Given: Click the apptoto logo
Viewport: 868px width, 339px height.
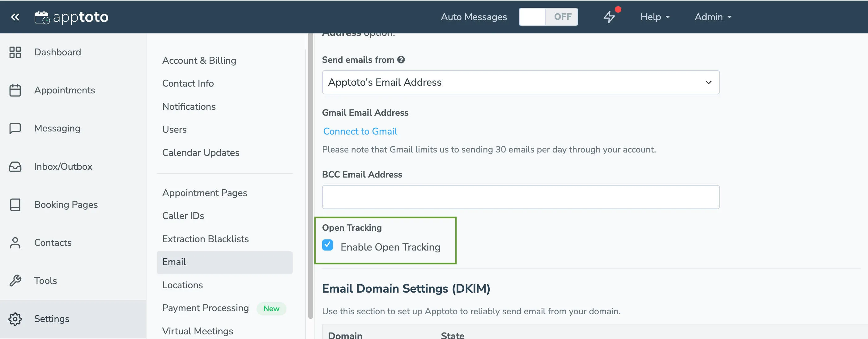Looking at the screenshot, I should point(71,17).
